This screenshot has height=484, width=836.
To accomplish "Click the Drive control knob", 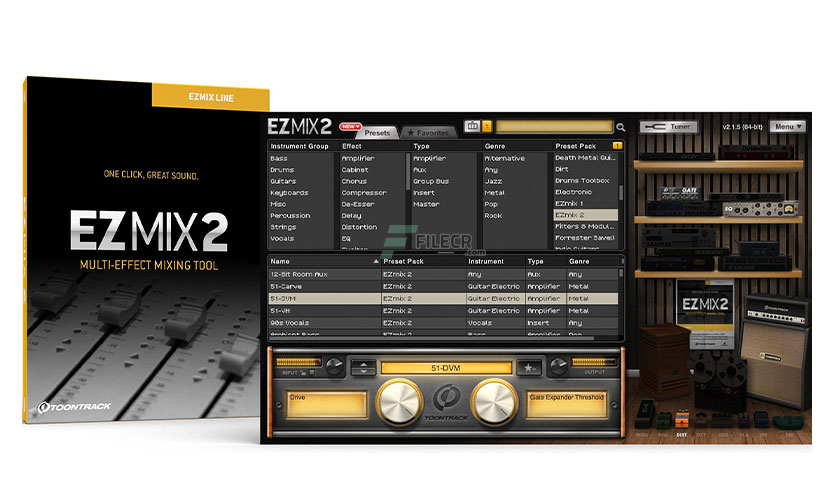I will click(x=399, y=402).
